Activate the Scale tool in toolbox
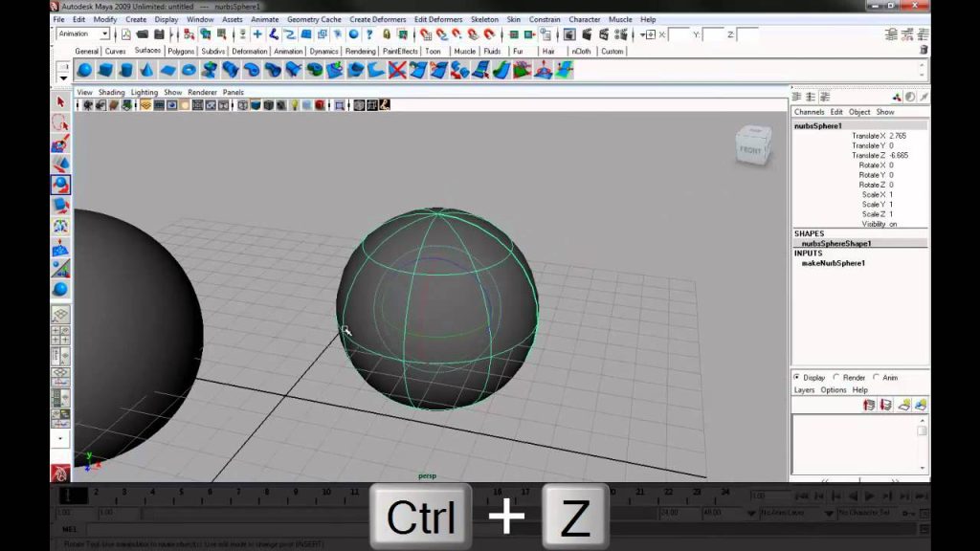Viewport: 980px width, 551px height. coord(60,206)
